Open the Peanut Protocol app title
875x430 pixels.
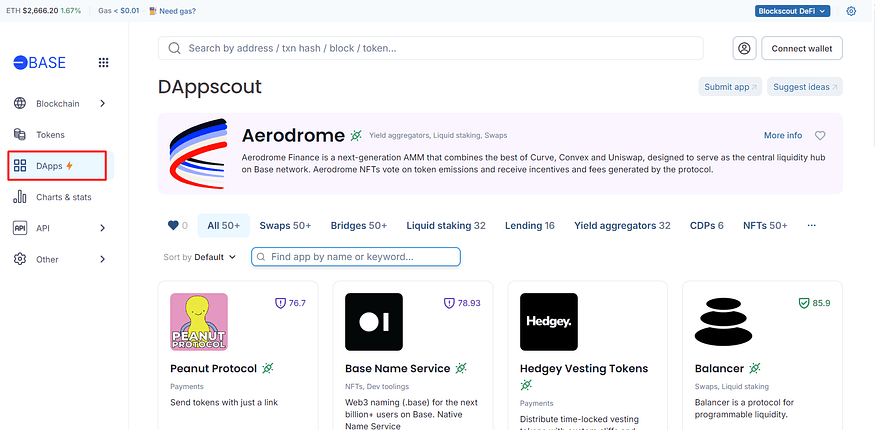[x=214, y=369]
